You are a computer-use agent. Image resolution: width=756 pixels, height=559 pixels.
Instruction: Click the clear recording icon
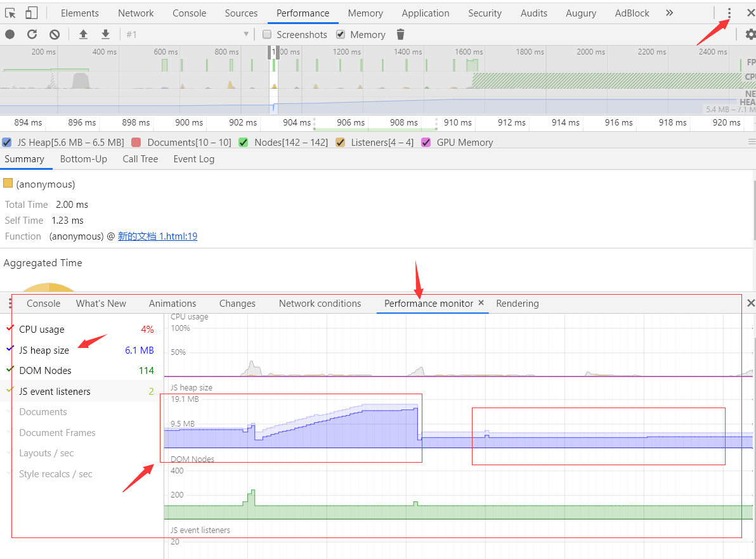tap(55, 35)
